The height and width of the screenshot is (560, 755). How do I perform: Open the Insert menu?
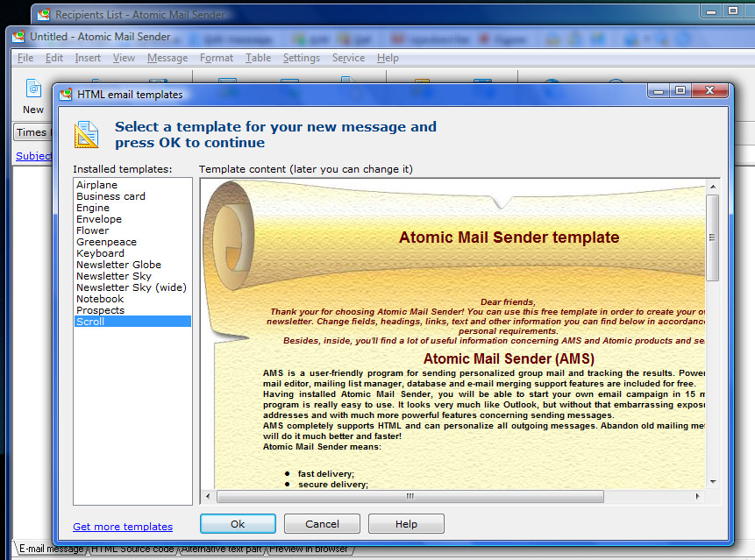[88, 58]
